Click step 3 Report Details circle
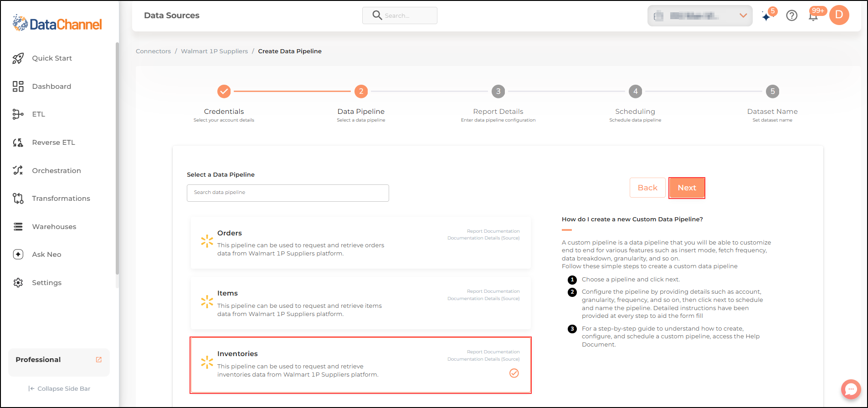Image resolution: width=868 pixels, height=408 pixels. [x=498, y=92]
